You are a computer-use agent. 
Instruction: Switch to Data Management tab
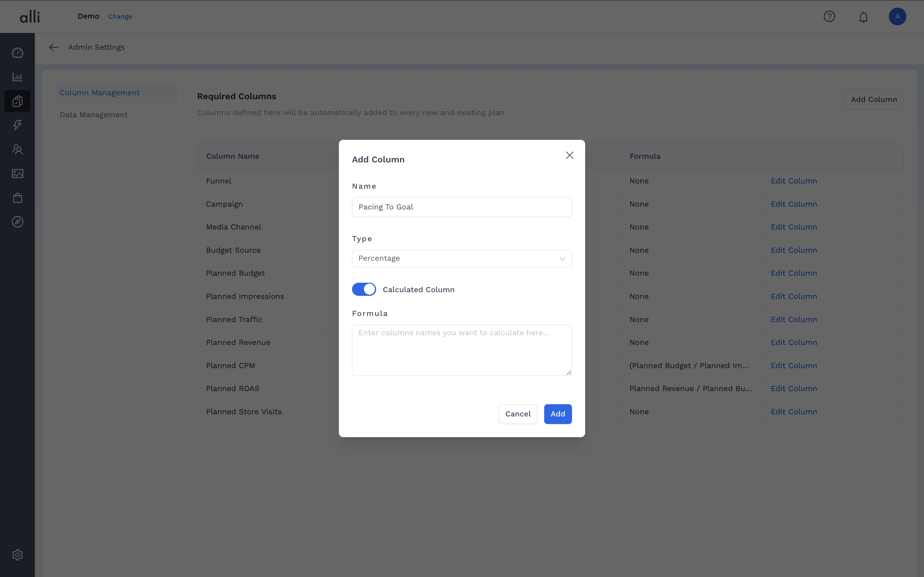pyautogui.click(x=94, y=115)
